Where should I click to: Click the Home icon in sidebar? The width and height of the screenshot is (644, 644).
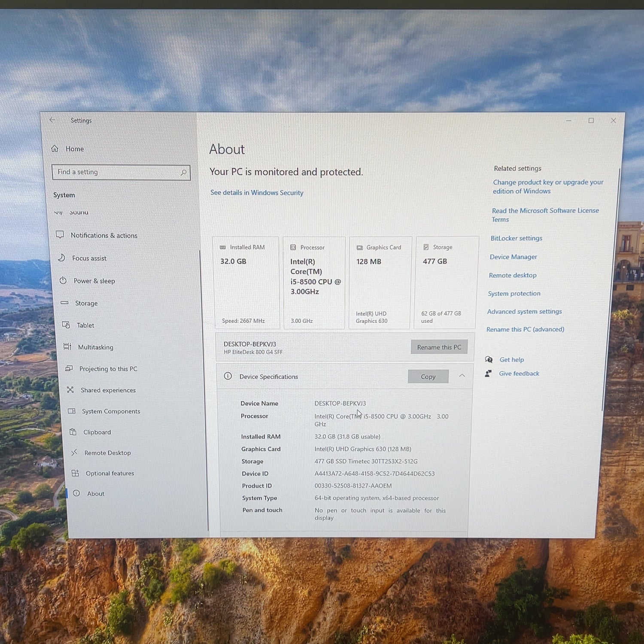click(55, 149)
